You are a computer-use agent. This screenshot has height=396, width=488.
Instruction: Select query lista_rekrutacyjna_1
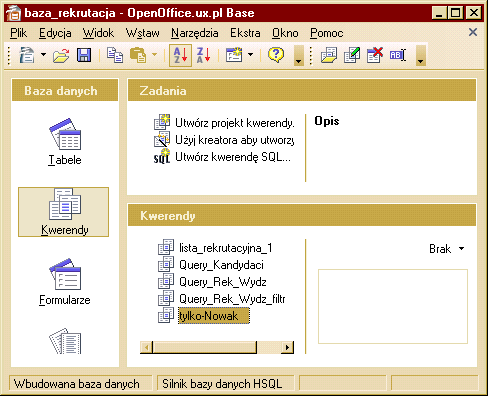226,248
